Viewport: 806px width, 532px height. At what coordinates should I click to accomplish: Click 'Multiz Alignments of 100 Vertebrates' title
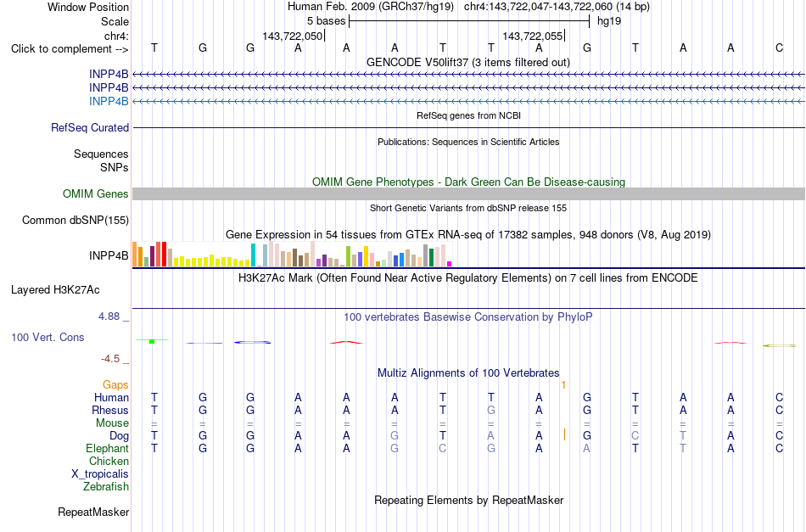(468, 373)
